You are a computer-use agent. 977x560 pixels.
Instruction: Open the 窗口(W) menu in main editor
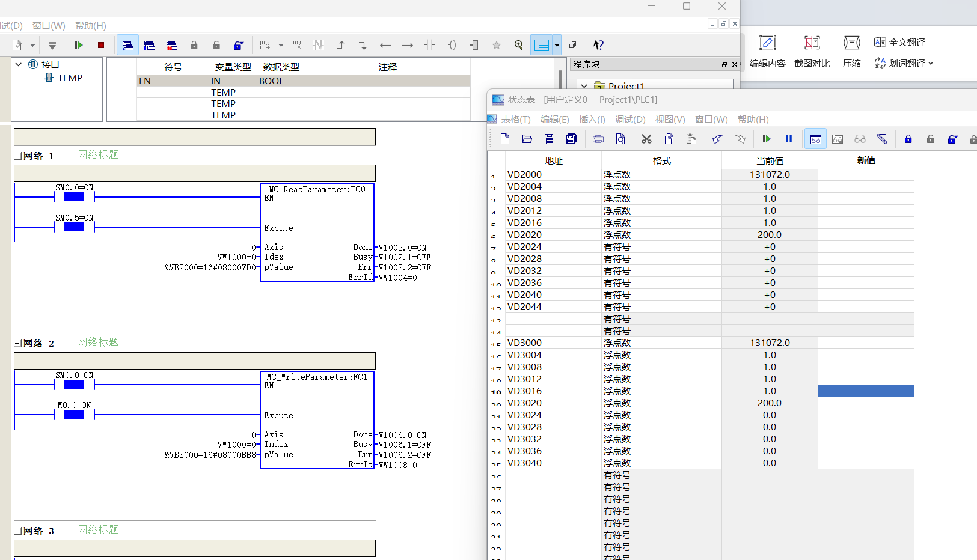[49, 25]
